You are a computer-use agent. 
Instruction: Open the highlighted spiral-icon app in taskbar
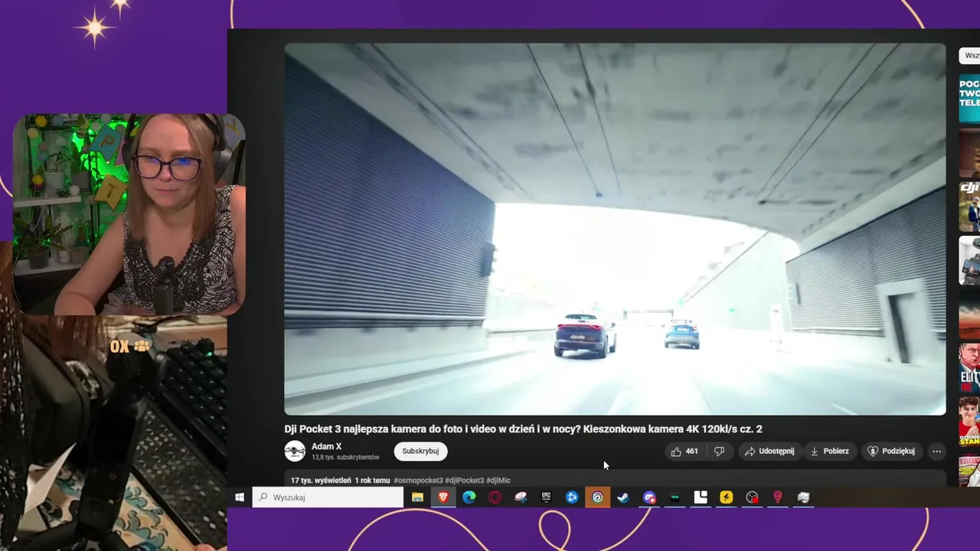(598, 497)
